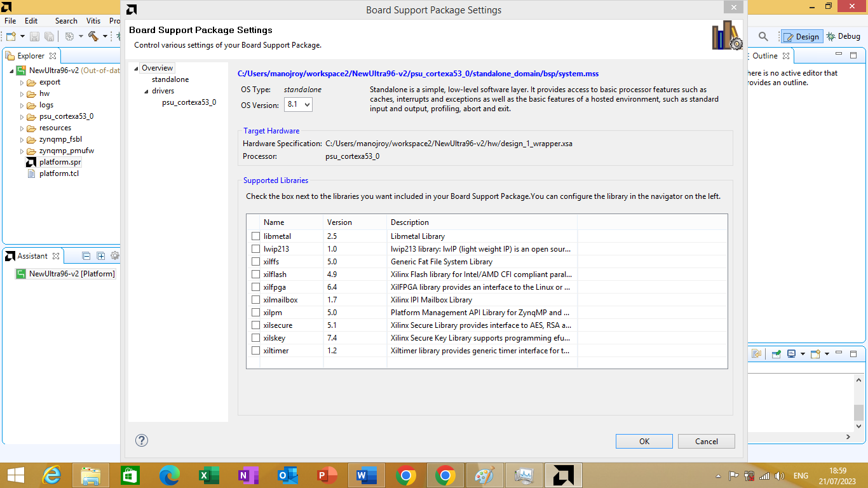
Task: Enable the xilfpga library checkbox
Action: pyautogui.click(x=256, y=287)
